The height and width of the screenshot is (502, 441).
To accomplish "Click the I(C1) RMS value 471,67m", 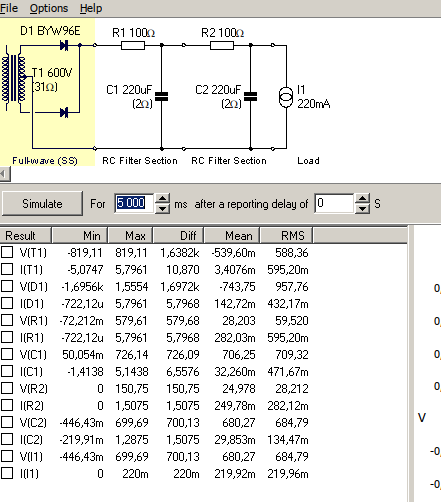I will click(288, 372).
